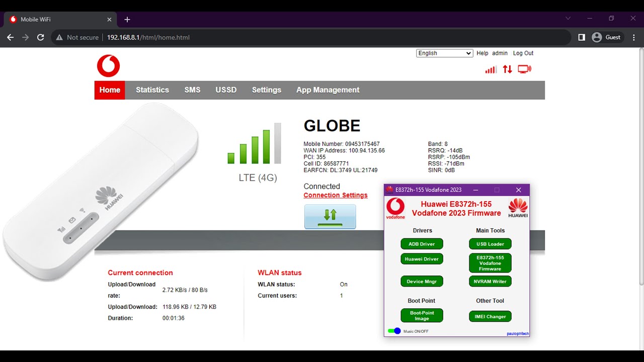Click the Cell ID: 86587771 text
Image resolution: width=644 pixels, height=362 pixels.
326,163
